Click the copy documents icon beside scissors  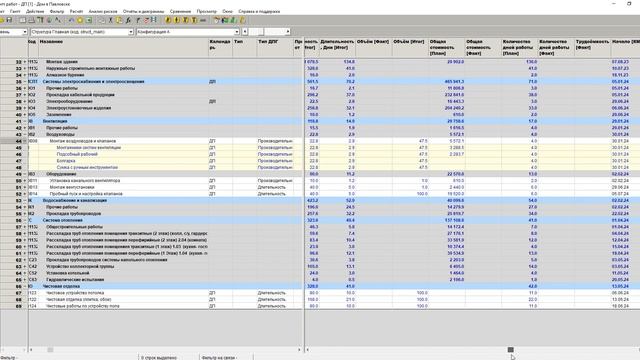pyautogui.click(x=119, y=20)
